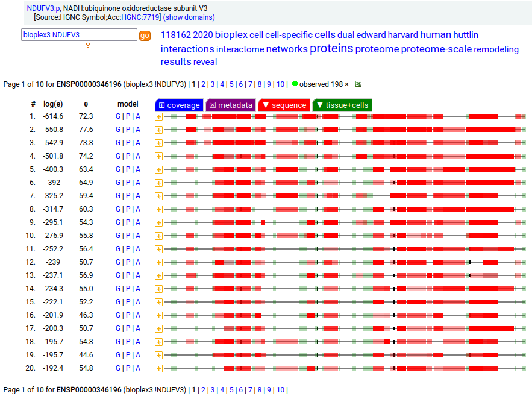
Task: Go to page 2 in top pager
Action: pyautogui.click(x=203, y=84)
